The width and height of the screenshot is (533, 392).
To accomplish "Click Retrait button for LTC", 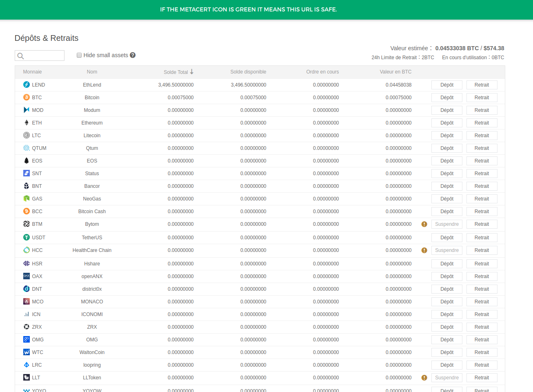I will [482, 136].
